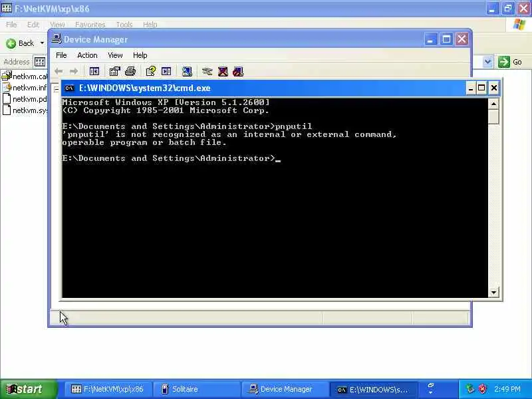
Task: Click Show/Hide Action Pane icon in Device Manager
Action: coord(166,71)
